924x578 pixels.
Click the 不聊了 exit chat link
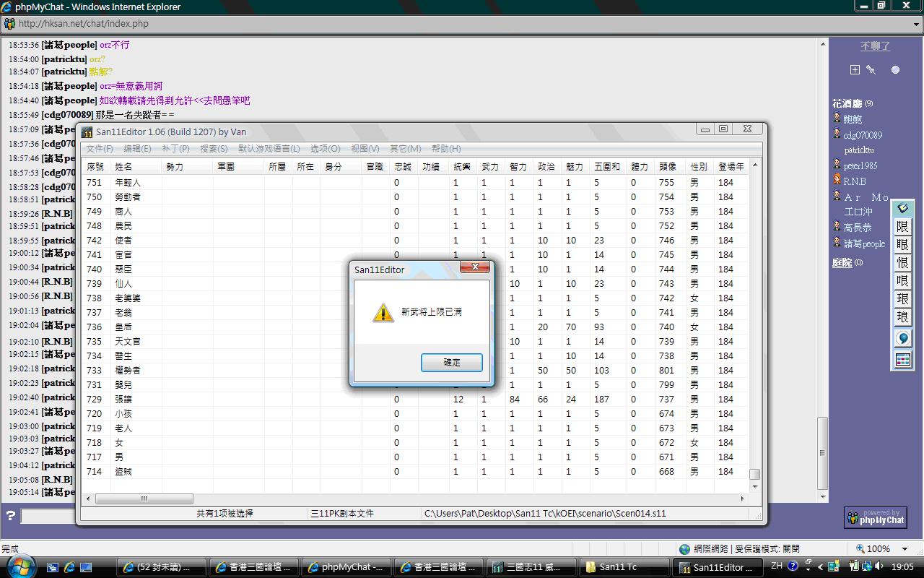pyautogui.click(x=875, y=46)
